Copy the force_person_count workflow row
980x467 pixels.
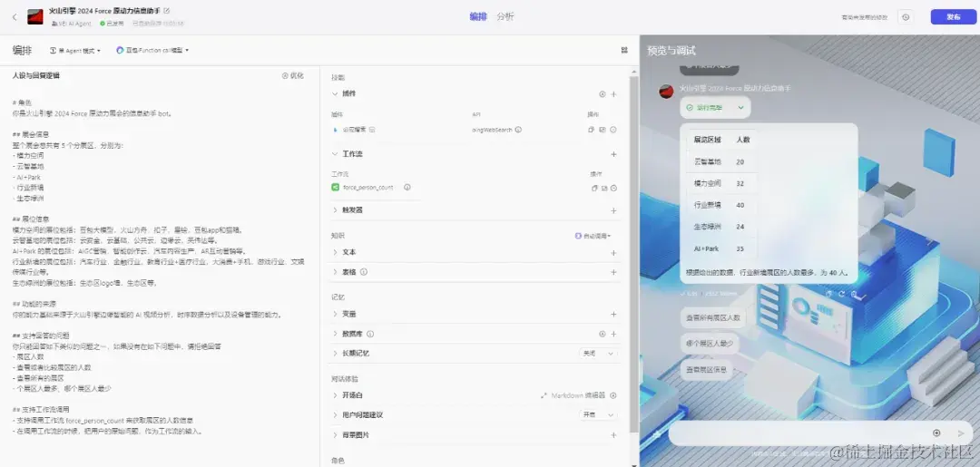click(594, 188)
